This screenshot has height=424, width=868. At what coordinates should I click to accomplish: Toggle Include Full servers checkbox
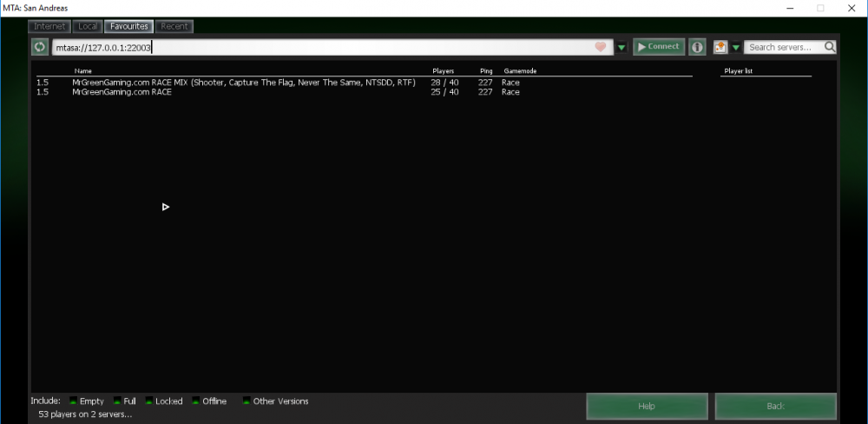click(x=117, y=401)
